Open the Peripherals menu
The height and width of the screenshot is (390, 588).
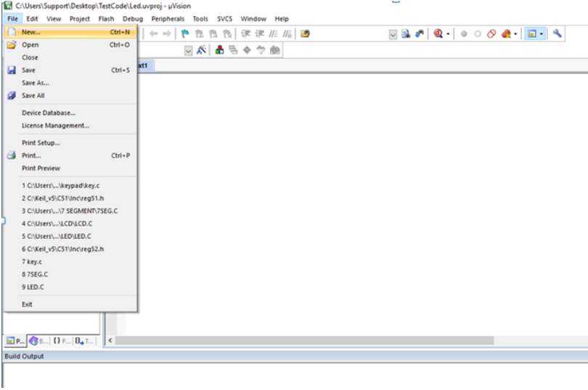point(168,19)
